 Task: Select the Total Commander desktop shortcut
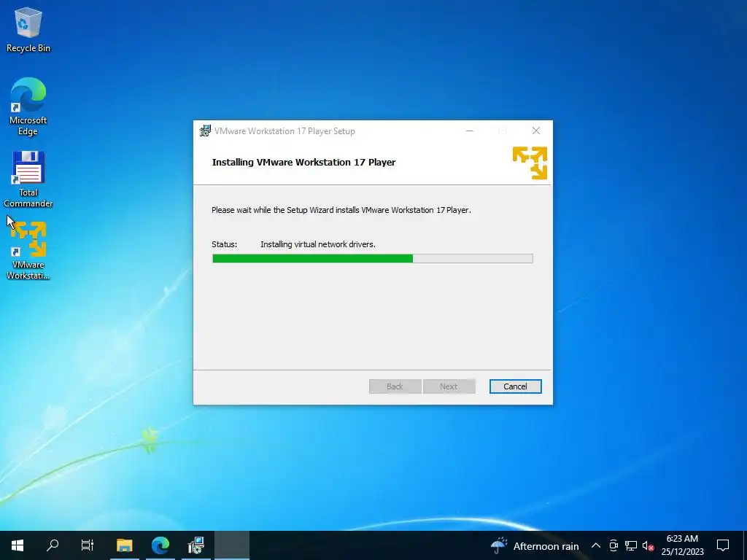pyautogui.click(x=28, y=179)
